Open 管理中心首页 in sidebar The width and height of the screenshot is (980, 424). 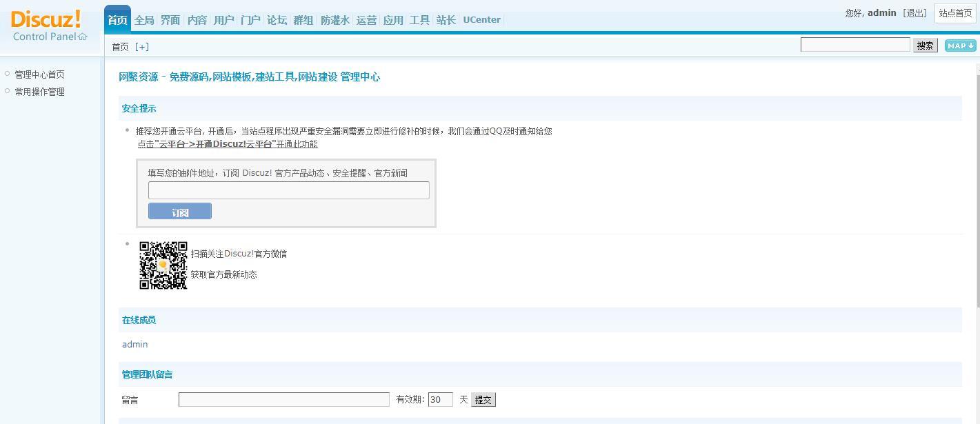(x=39, y=74)
